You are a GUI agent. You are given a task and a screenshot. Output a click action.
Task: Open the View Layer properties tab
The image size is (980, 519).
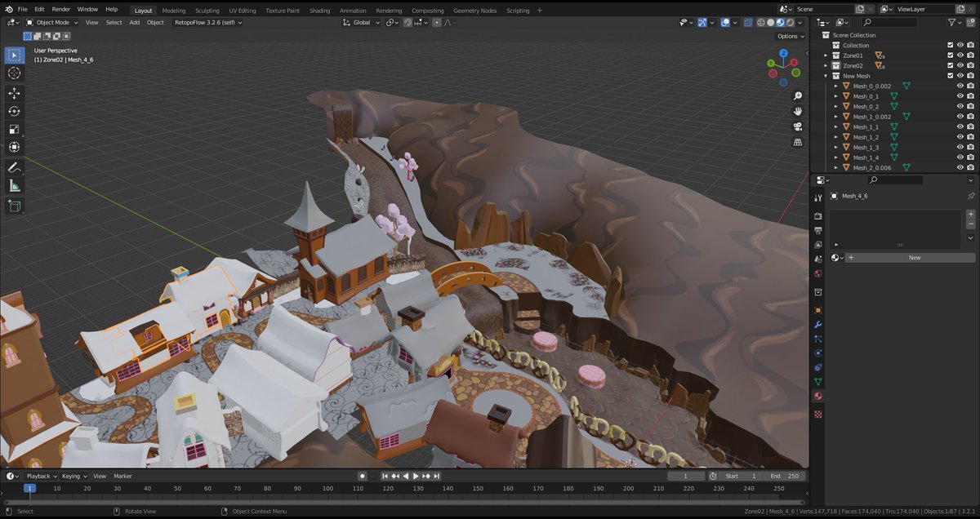point(818,245)
